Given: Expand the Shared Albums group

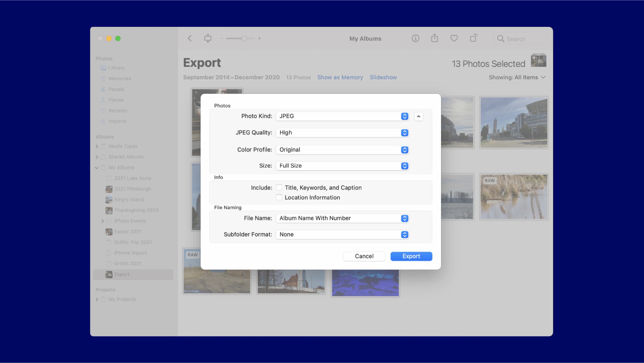Looking at the screenshot, I should 97,157.
